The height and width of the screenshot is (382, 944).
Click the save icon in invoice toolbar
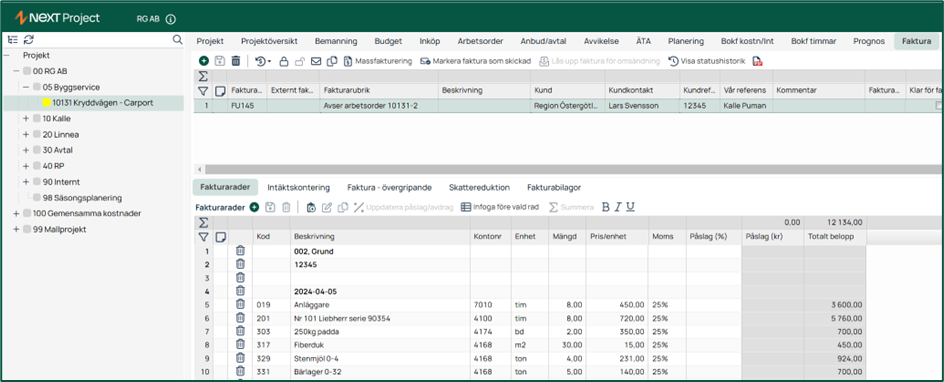coord(220,61)
